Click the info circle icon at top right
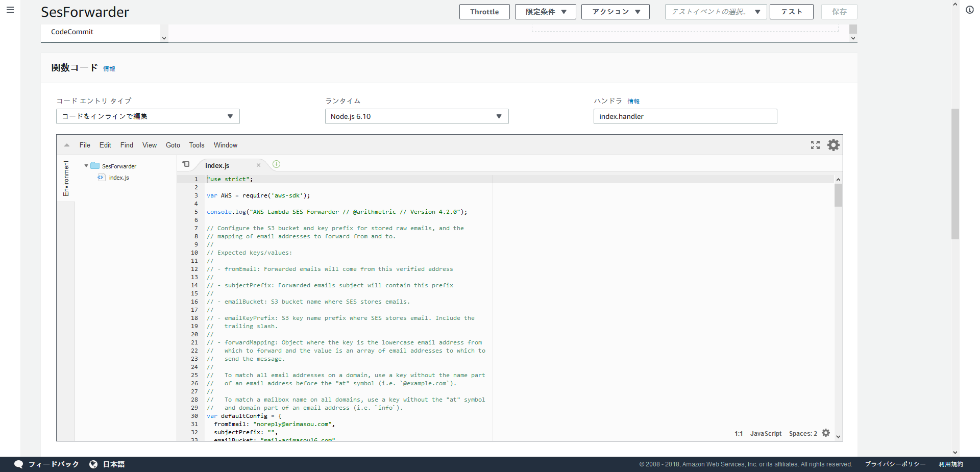Screen dimensions: 980x472 pos(970,10)
